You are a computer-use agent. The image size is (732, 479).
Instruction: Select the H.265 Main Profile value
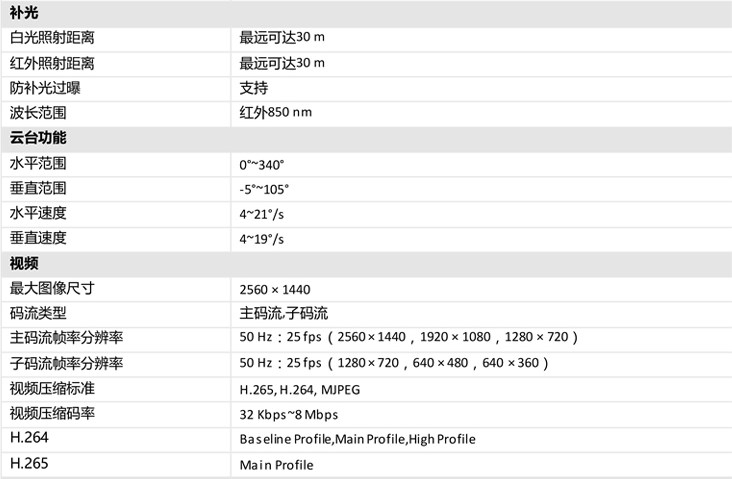pyautogui.click(x=276, y=465)
